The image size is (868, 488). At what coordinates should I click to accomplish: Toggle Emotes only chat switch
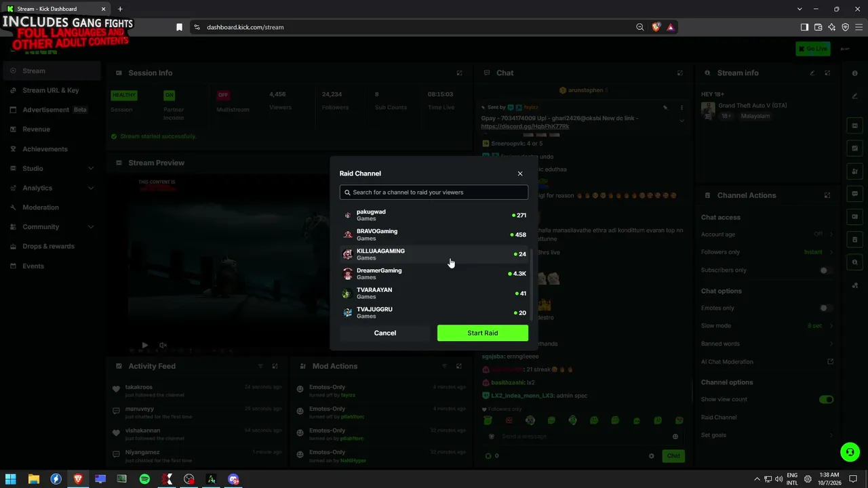825,308
